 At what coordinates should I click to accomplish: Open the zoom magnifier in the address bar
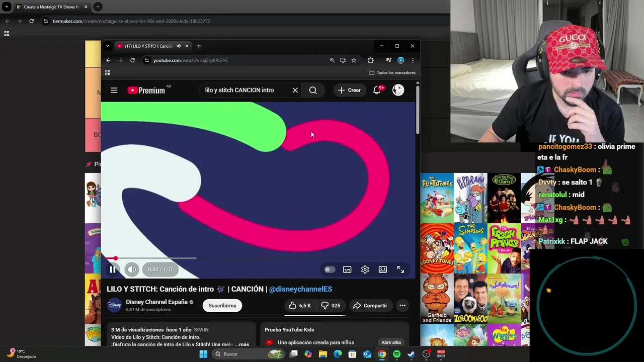[332, 60]
